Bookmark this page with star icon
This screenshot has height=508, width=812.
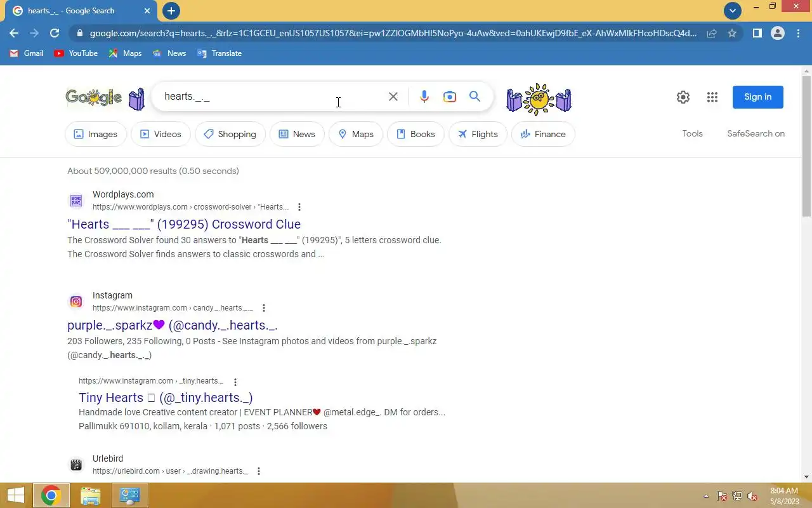click(732, 33)
